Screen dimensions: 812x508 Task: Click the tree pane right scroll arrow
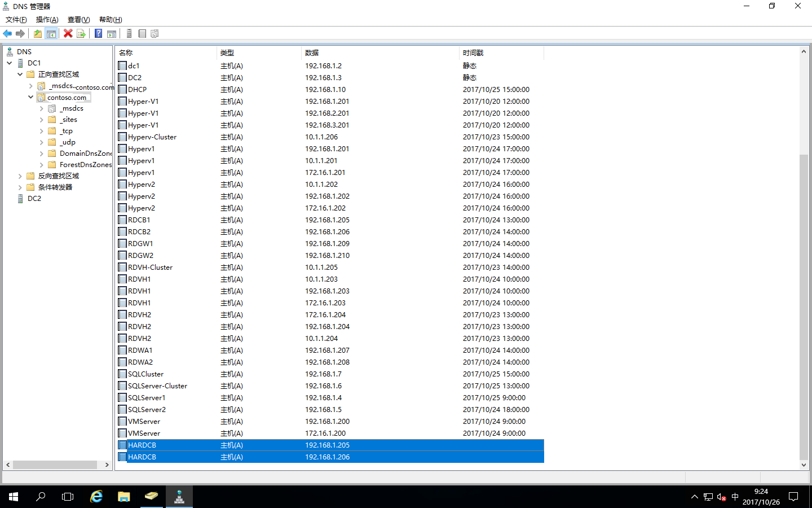pyautogui.click(x=107, y=465)
